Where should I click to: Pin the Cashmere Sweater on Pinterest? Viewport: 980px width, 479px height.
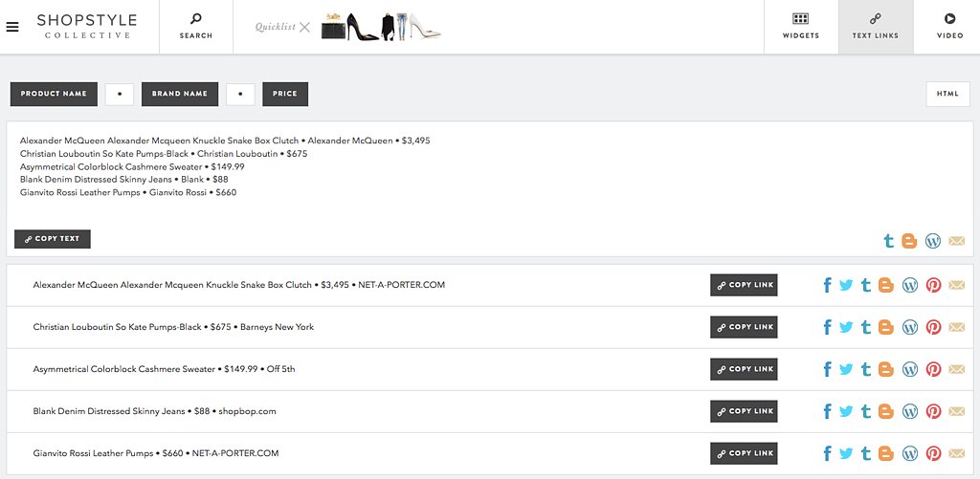click(933, 369)
